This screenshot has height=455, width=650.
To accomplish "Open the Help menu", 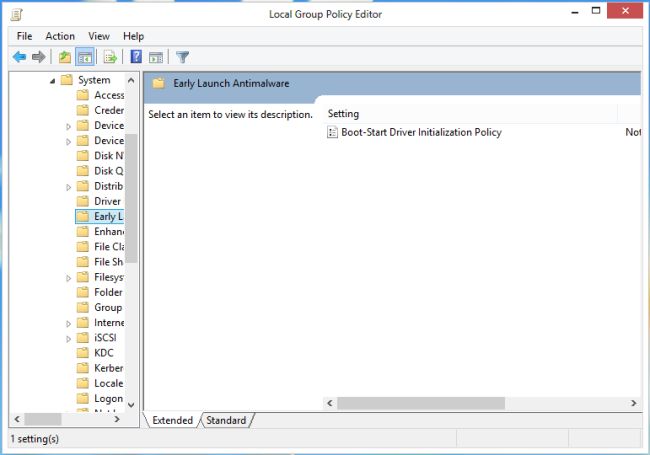I will 133,36.
